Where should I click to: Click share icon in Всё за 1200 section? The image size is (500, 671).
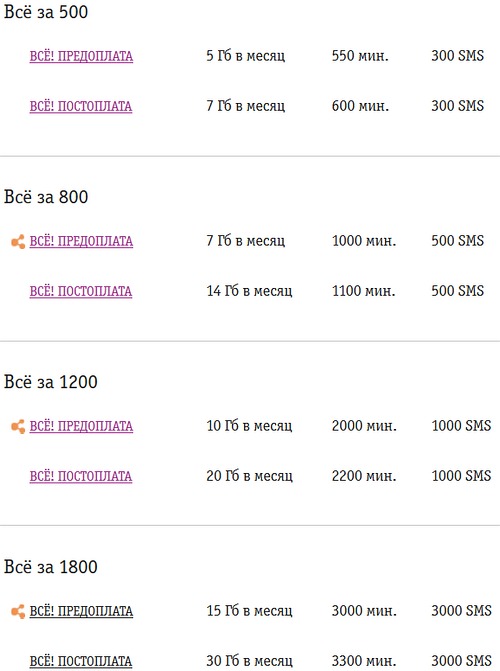(18, 427)
